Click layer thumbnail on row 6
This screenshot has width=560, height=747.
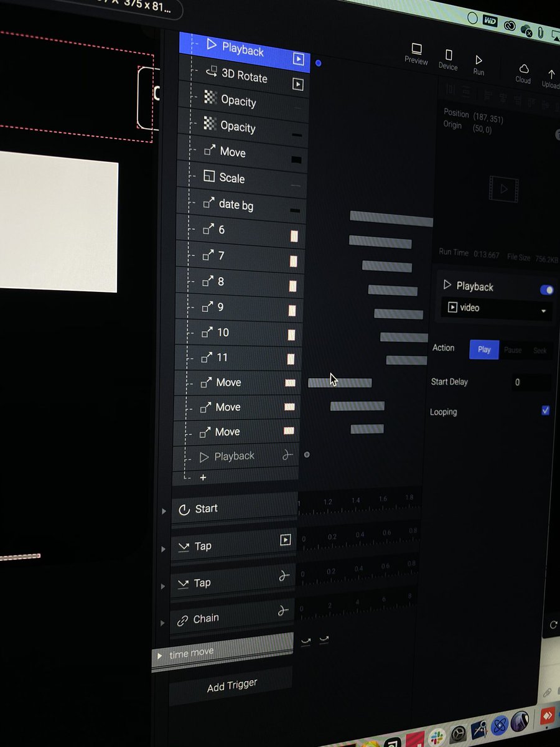[x=294, y=236]
